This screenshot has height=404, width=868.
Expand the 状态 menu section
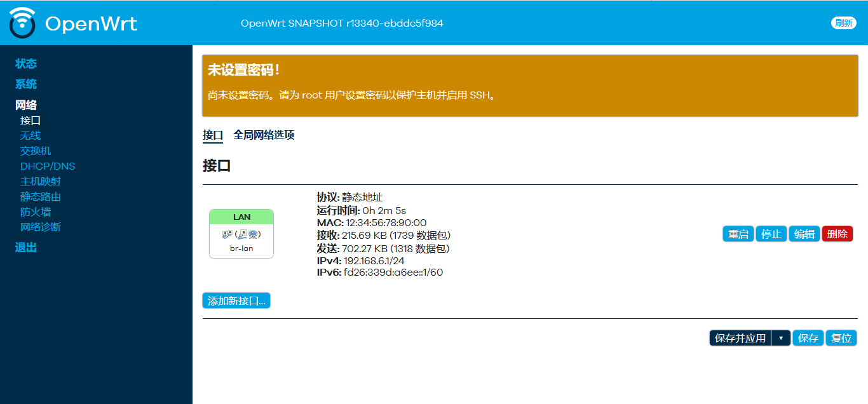[x=26, y=64]
